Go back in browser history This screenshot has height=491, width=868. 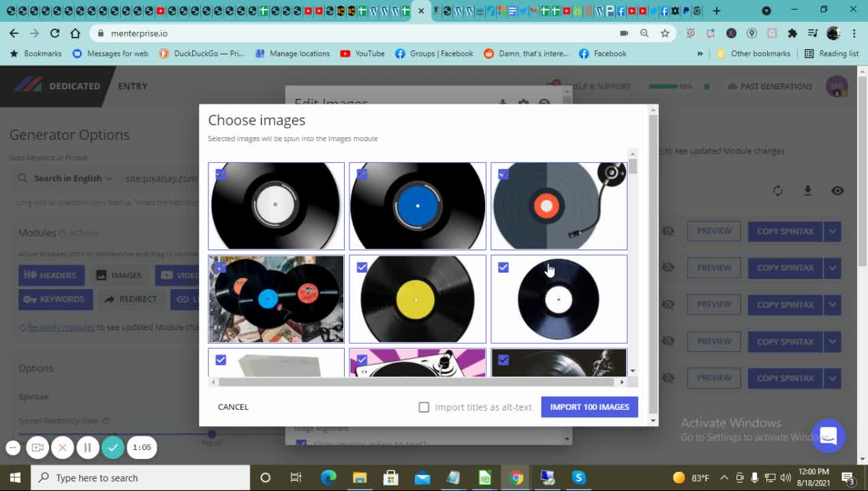click(14, 33)
